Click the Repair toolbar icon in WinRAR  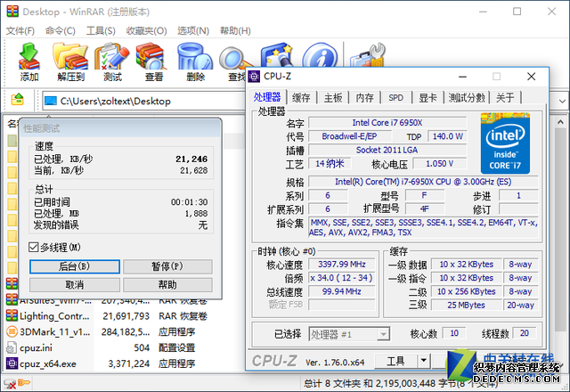tap(368, 55)
